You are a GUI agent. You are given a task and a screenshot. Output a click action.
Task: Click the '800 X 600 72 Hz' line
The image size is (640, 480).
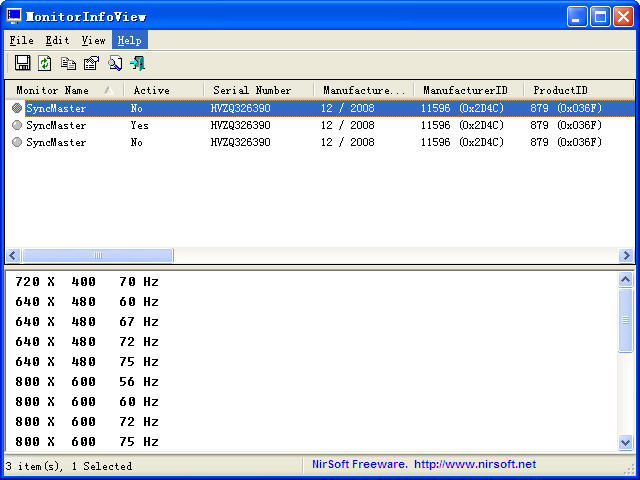point(87,422)
